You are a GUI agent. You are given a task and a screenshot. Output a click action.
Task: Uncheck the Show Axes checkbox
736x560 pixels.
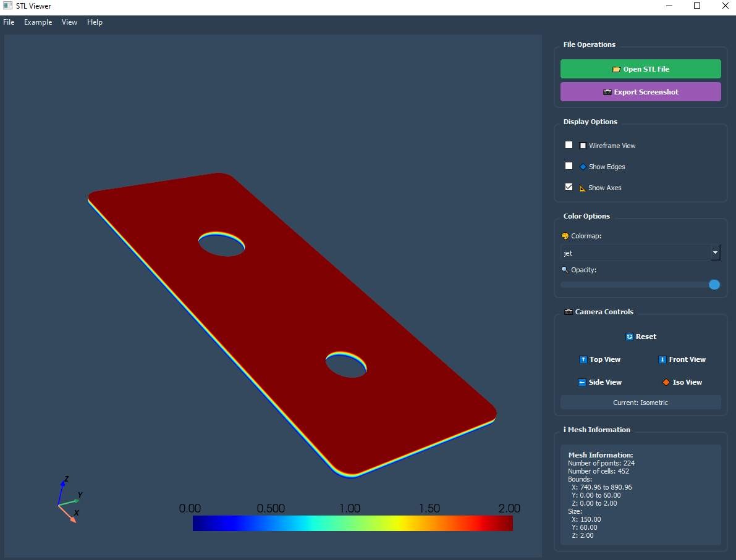pos(569,187)
